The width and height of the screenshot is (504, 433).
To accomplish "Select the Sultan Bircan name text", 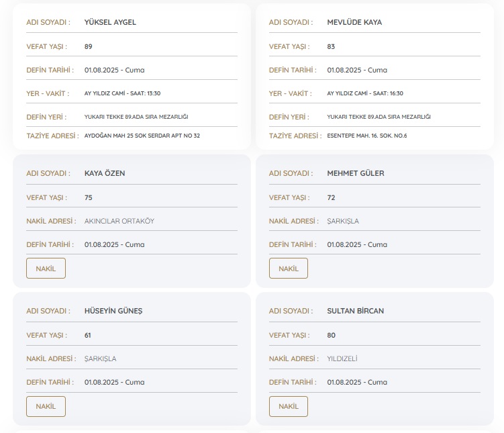I will pyautogui.click(x=356, y=311).
